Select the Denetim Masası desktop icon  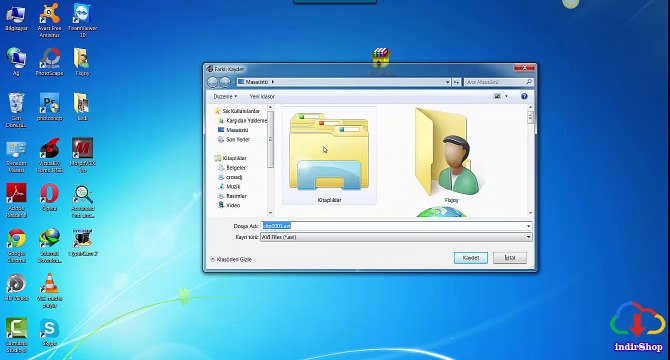point(16,157)
